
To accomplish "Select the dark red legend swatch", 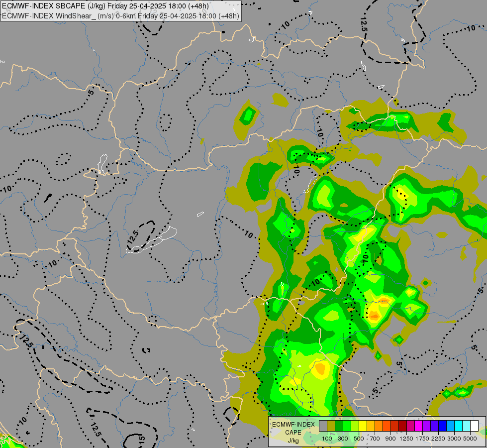I will coord(403,426).
